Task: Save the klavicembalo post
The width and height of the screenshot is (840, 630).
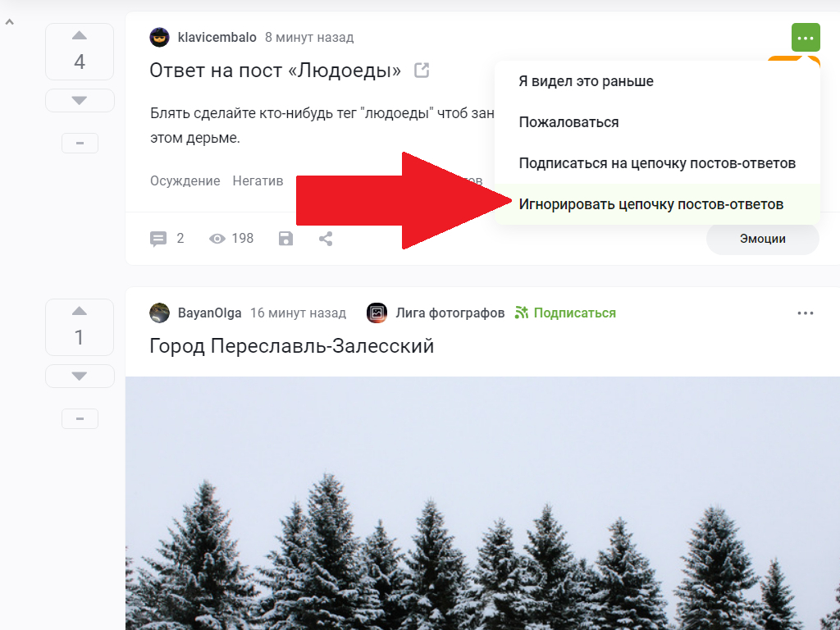Action: click(x=286, y=239)
